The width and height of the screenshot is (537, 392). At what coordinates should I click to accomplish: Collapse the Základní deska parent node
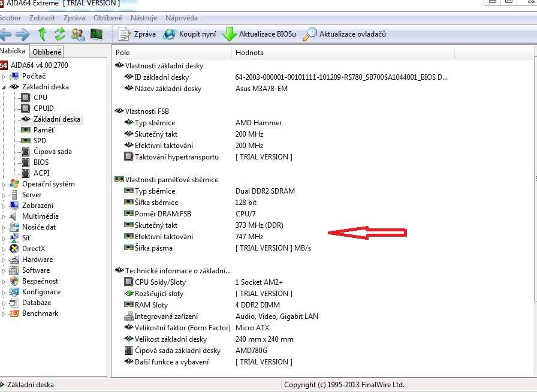click(4, 88)
